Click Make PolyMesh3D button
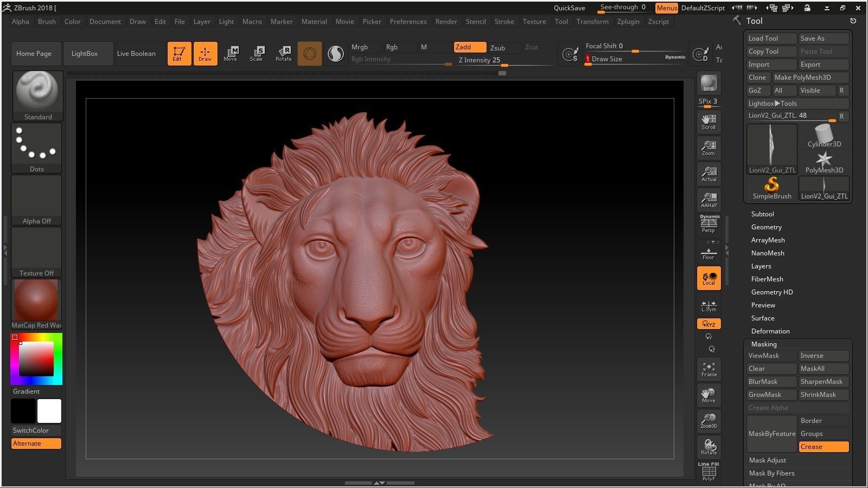Viewport: 868px width, 488px height. (x=810, y=78)
